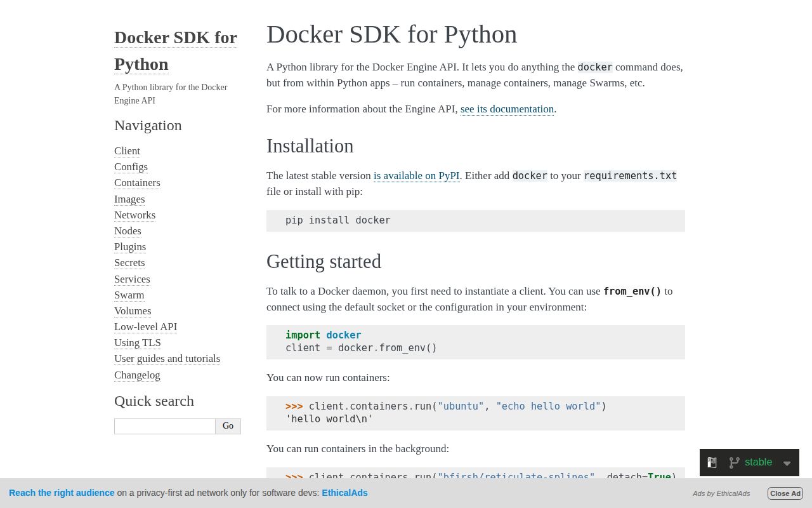Image resolution: width=812 pixels, height=508 pixels.
Task: Open the Client navigation link
Action: tap(127, 150)
